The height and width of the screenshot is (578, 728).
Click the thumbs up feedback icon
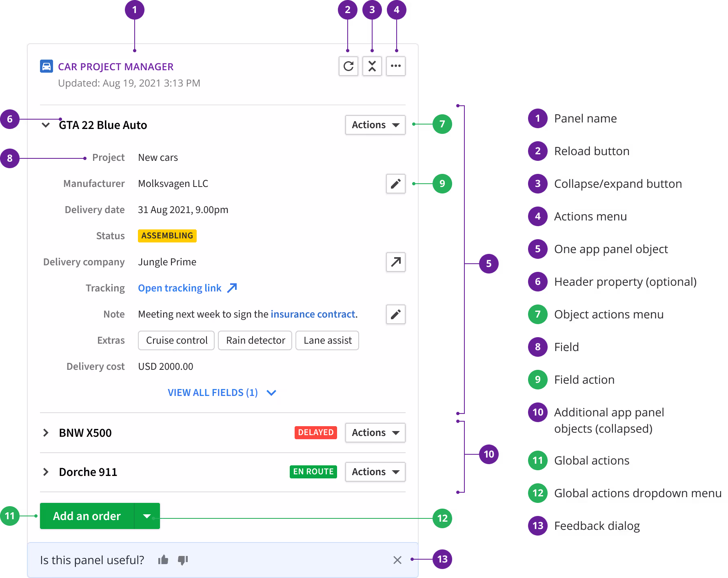163,560
